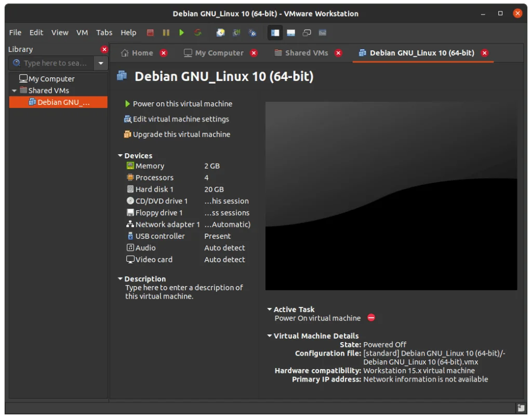Toggle the Show Library sidebar toolbar icon
This screenshot has height=419, width=532.
point(275,33)
